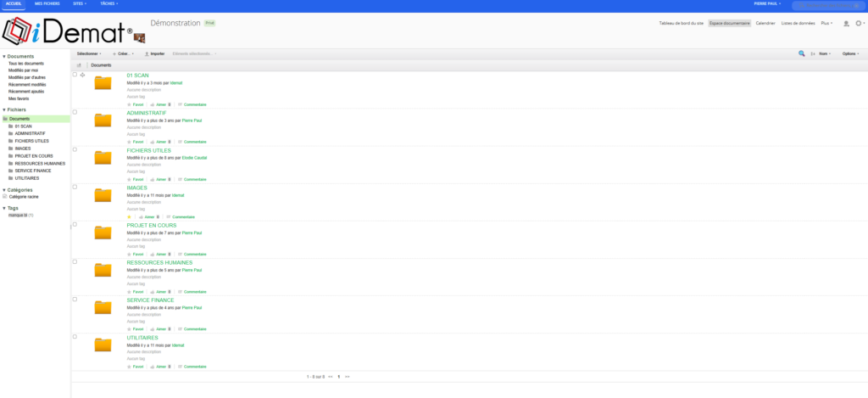Switch to the Calendrier tab
This screenshot has width=868, height=398.
(765, 23)
